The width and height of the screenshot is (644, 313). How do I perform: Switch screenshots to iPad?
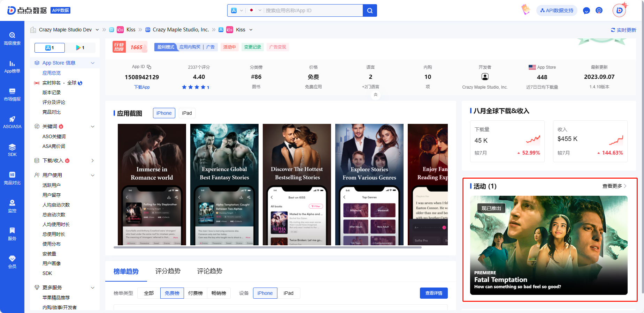(187, 113)
